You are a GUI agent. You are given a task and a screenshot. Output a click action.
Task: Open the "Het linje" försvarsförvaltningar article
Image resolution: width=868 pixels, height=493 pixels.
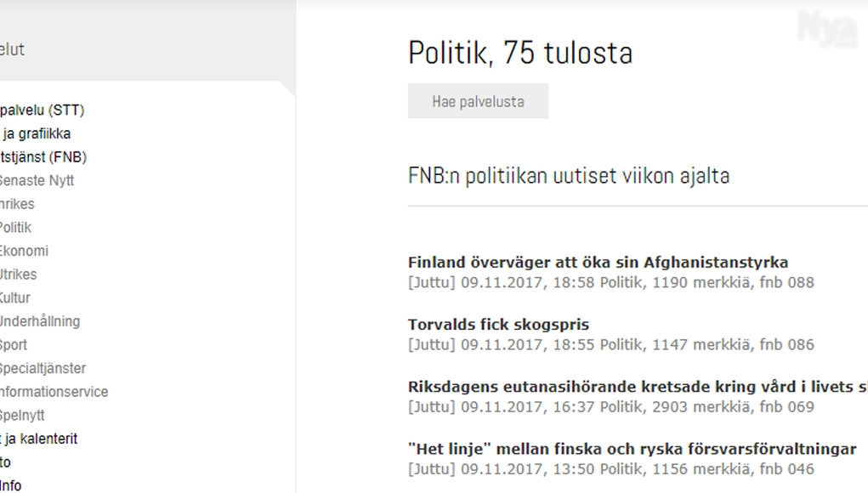click(x=632, y=449)
